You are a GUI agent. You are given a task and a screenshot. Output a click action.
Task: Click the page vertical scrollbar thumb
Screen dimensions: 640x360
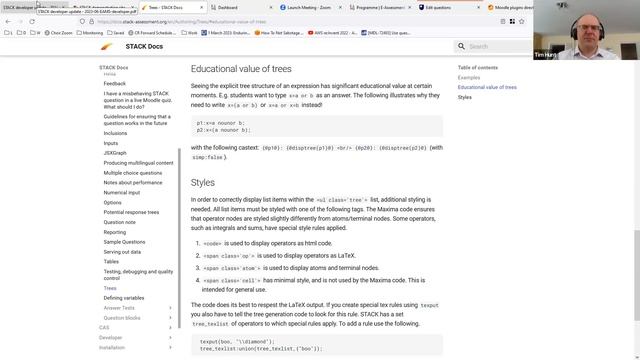pos(637,275)
